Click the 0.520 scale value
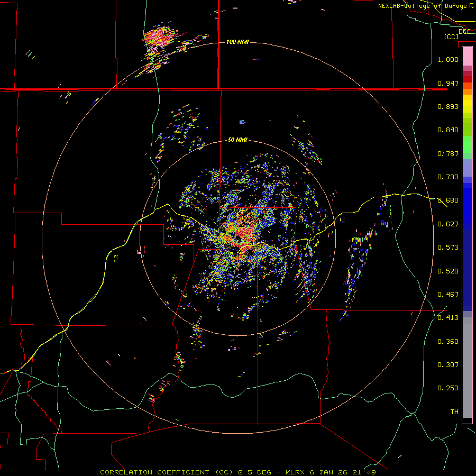 448,271
